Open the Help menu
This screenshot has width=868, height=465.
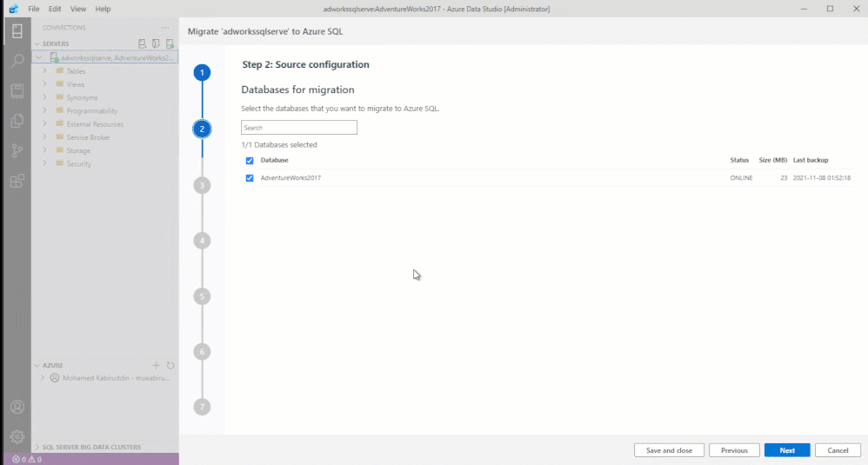pyautogui.click(x=103, y=9)
